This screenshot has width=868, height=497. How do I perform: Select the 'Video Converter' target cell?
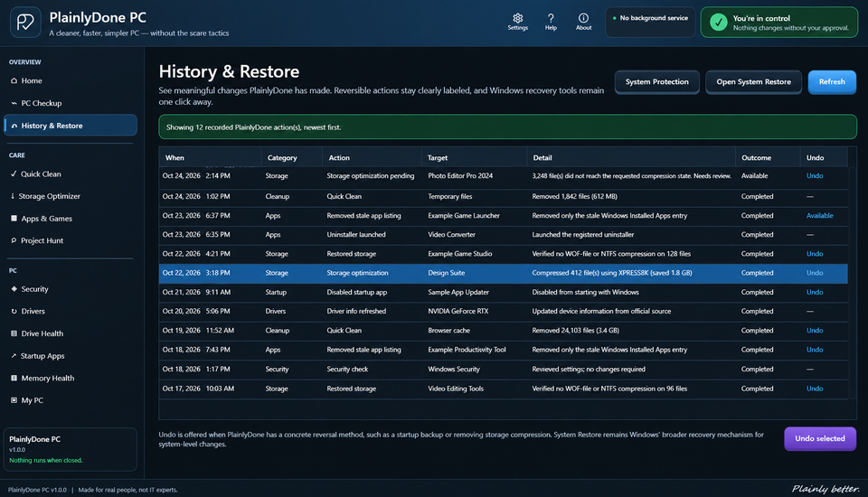(452, 235)
